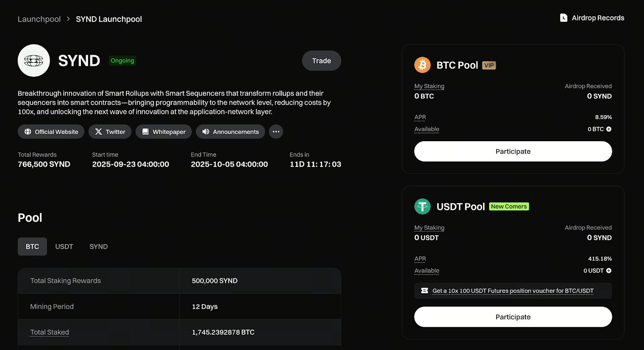Click the Tether icon in USDT Pool
Viewport: 644px width, 350px height.
[422, 206]
